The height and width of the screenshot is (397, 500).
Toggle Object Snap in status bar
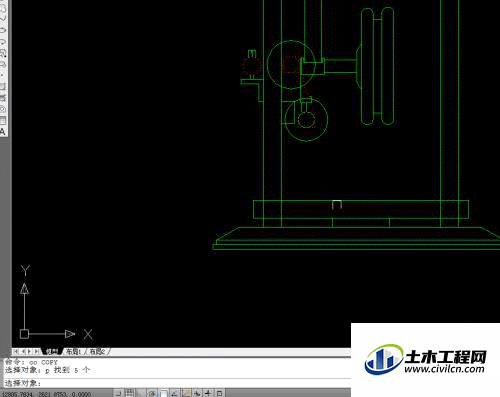[163, 393]
